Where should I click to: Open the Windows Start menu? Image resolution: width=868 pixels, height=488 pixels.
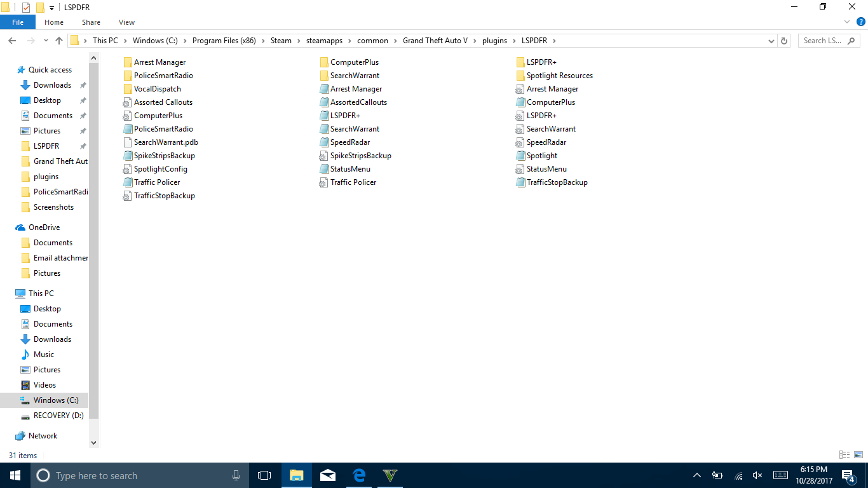(x=15, y=475)
